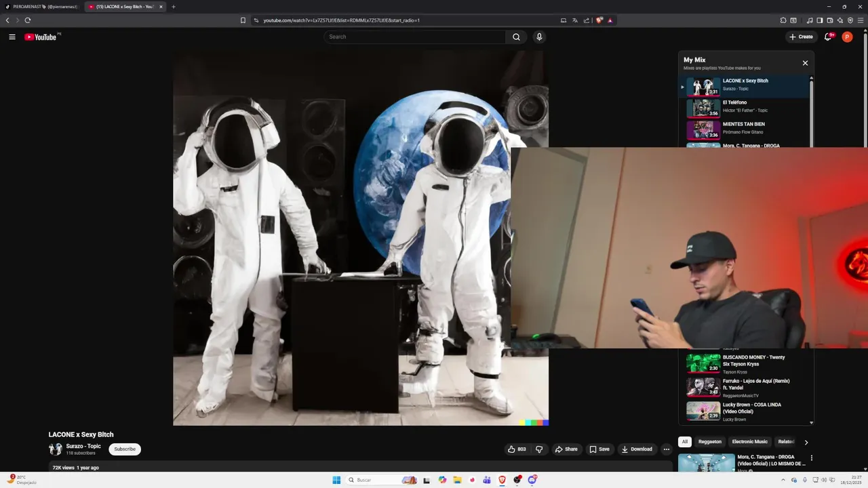This screenshot has width=868, height=488.
Task: Share this page from address bar
Action: (x=587, y=20)
